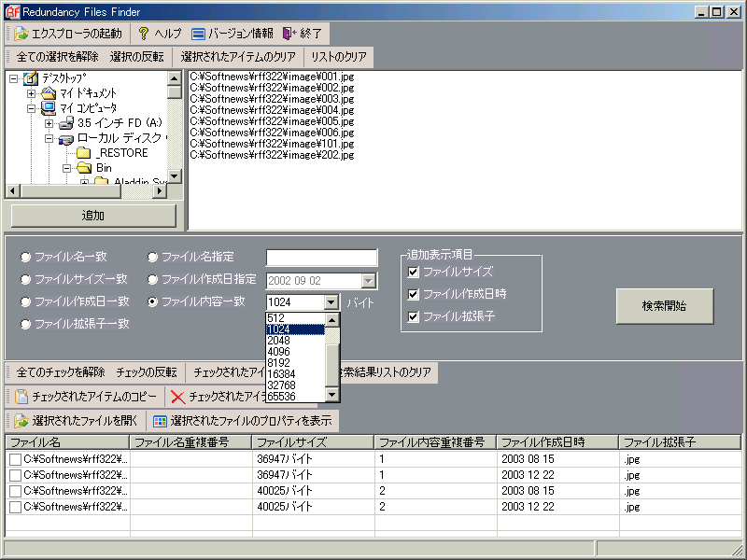Image resolution: width=747 pixels, height=560 pixels.
Task: Select ファイルサイズ一致 radio button
Action: 26,279
